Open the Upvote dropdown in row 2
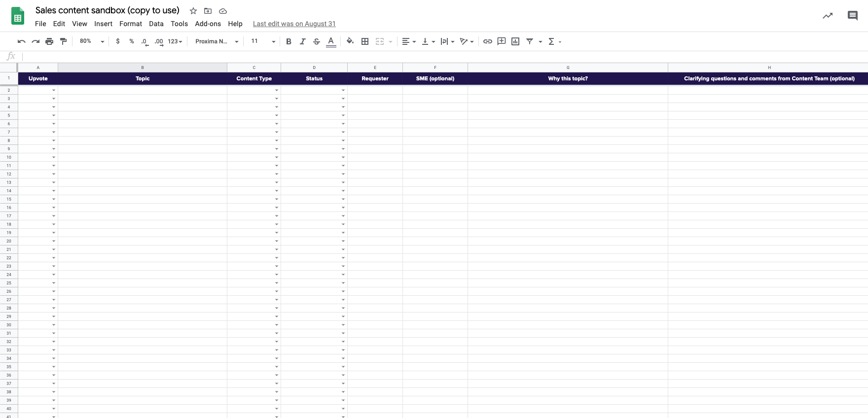 coord(54,90)
